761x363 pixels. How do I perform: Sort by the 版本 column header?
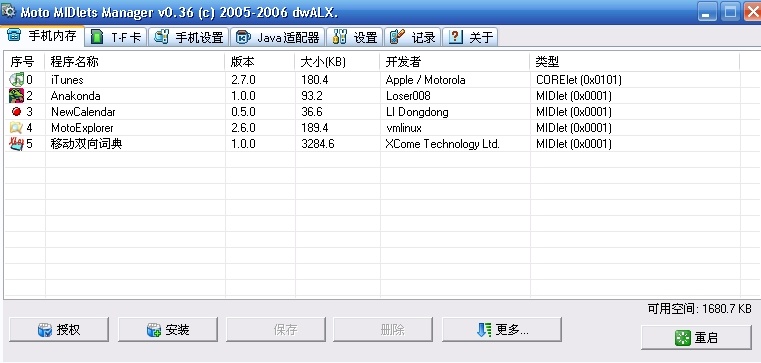pyautogui.click(x=260, y=62)
